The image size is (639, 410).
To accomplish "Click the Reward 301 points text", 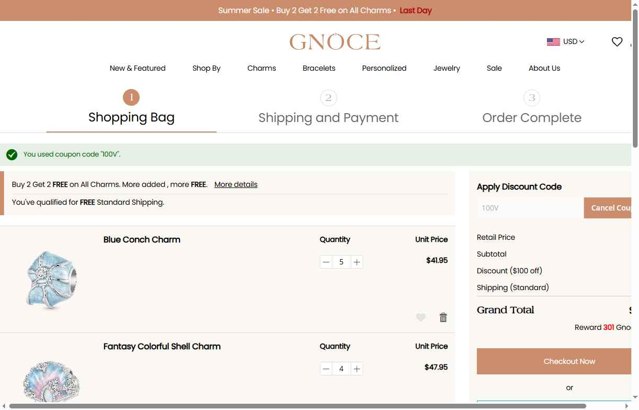I will 602,327.
